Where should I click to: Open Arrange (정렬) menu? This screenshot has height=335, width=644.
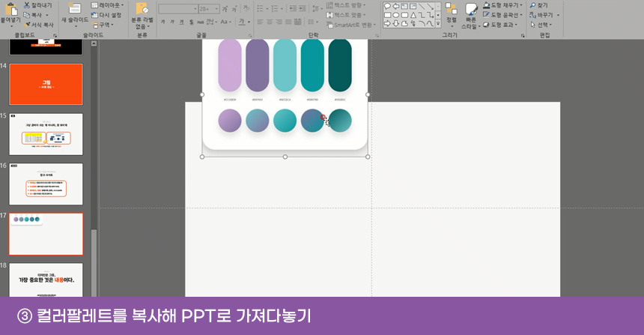pos(452,15)
